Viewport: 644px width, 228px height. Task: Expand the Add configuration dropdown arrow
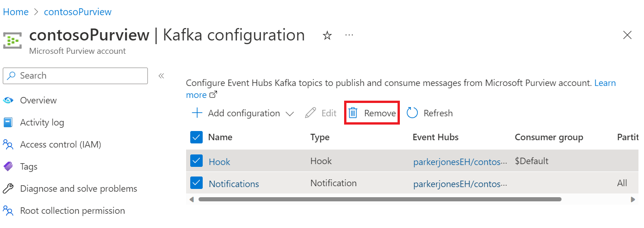point(290,114)
